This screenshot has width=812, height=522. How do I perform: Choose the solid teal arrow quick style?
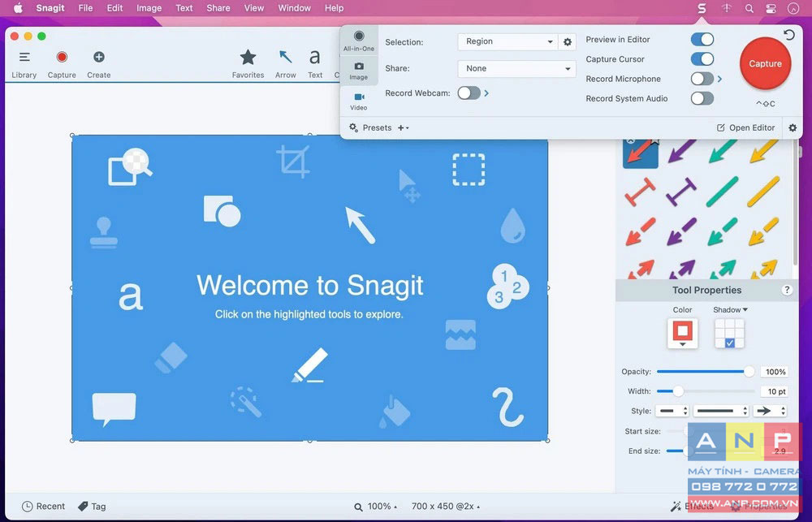click(x=723, y=152)
